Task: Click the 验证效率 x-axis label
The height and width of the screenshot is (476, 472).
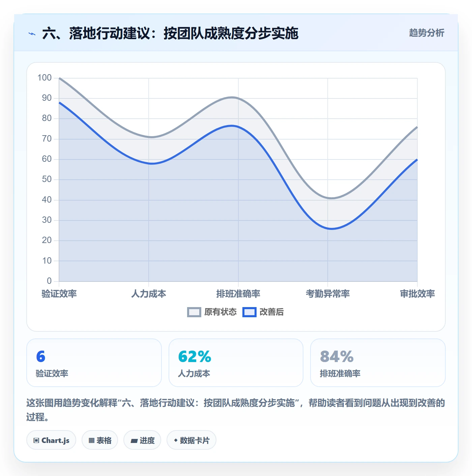Action: point(59,294)
